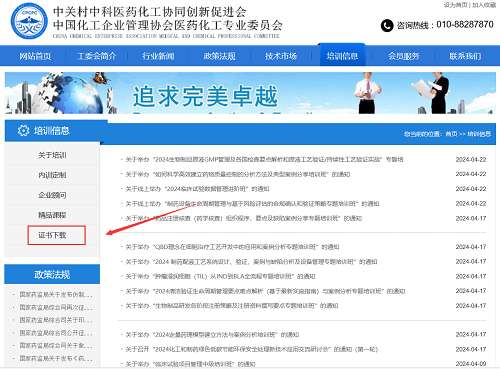Open the notice about 肿瘤浸润细胞 (TIL) 从 IND 到 BLA
Viewport: 500px width, 369px height.
[x=220, y=276]
